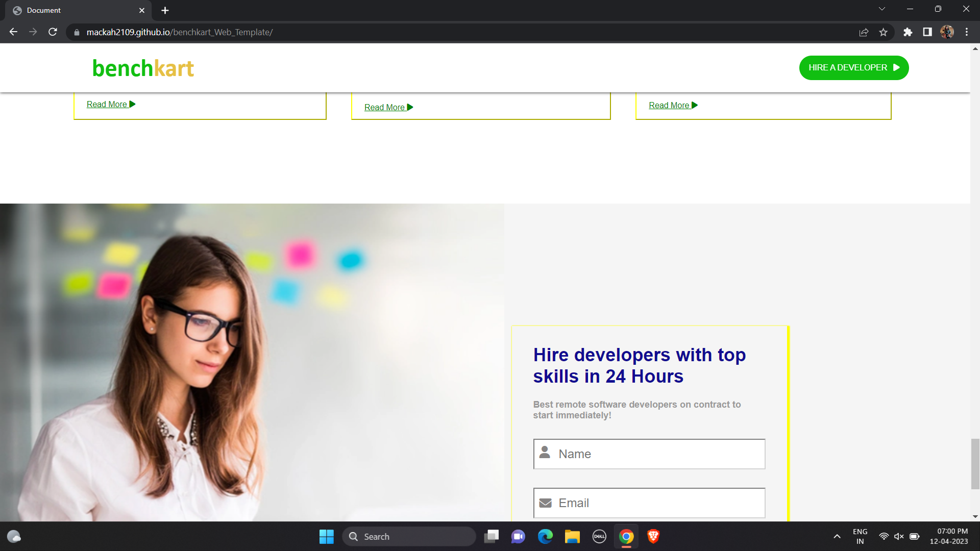Click the back navigation arrow
Viewport: 980px width, 551px height.
point(13,32)
